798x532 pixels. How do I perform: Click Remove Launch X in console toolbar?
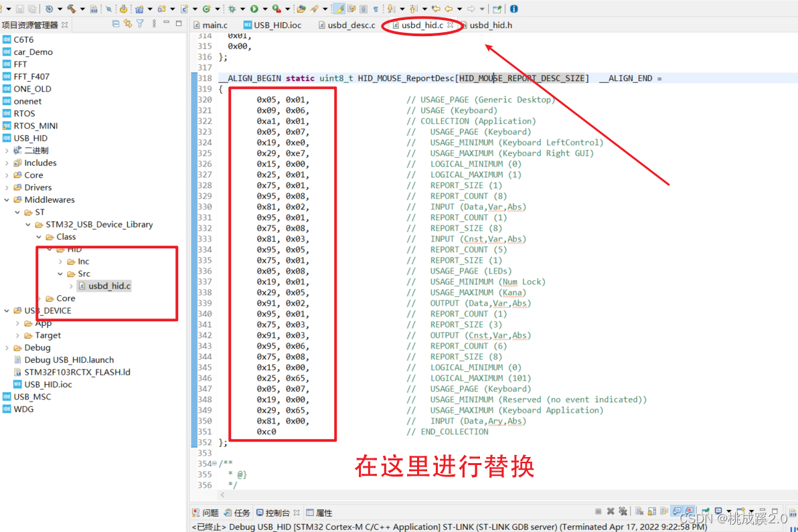[x=611, y=511]
